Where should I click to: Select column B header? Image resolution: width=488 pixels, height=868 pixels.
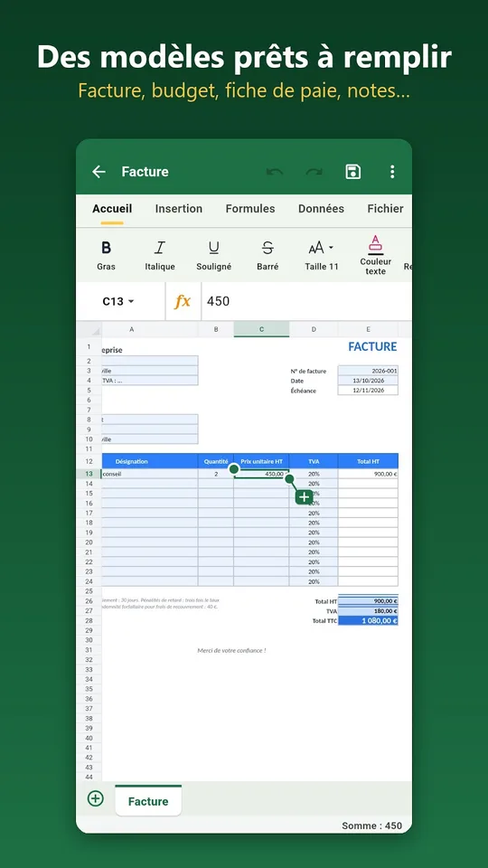point(216,329)
